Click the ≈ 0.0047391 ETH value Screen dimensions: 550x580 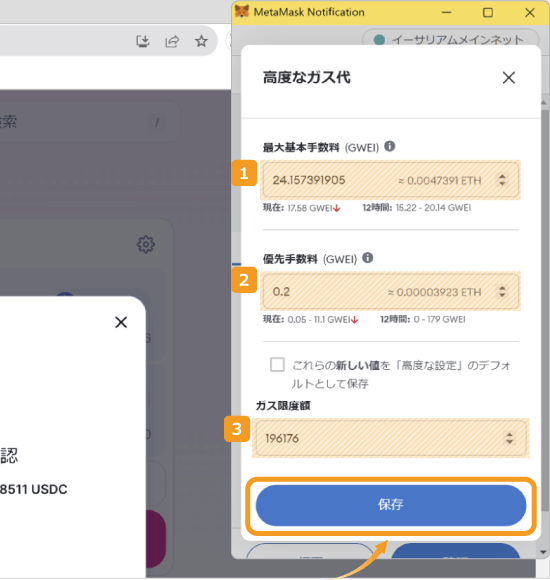pos(439,181)
